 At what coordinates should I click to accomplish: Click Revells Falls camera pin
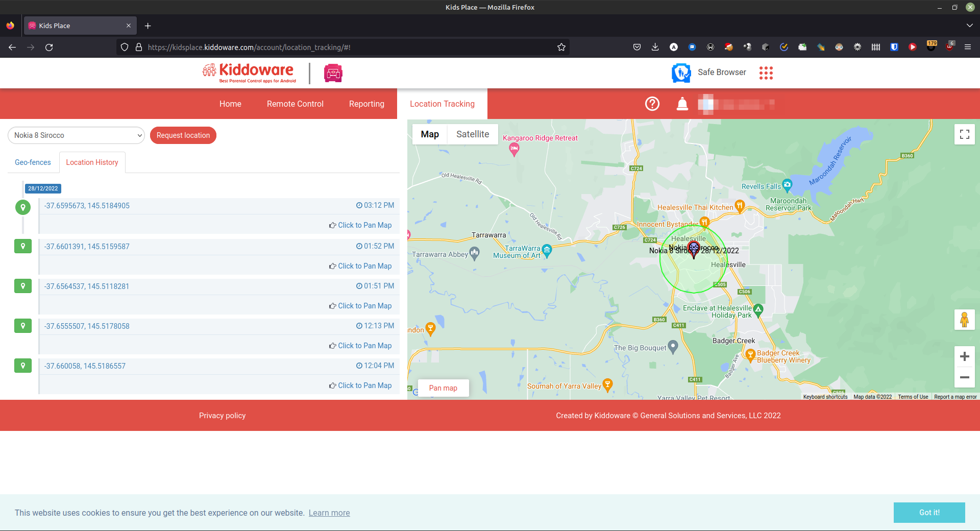click(x=788, y=186)
